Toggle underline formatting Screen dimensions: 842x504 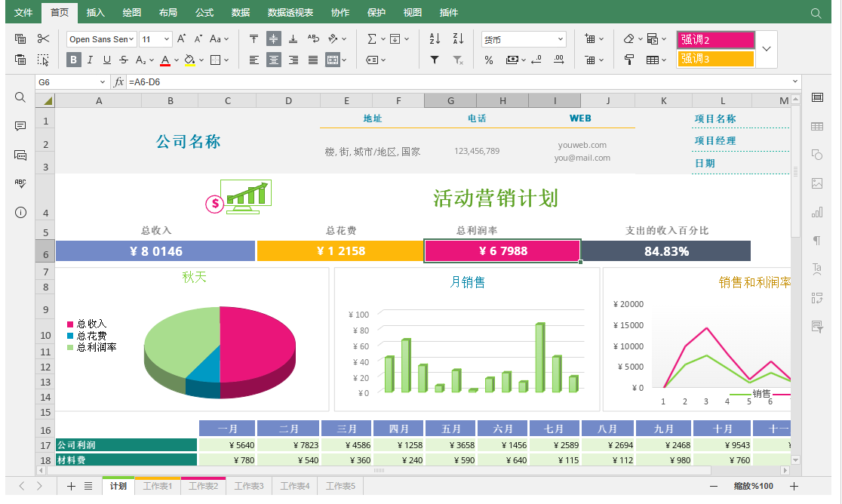[x=107, y=60]
